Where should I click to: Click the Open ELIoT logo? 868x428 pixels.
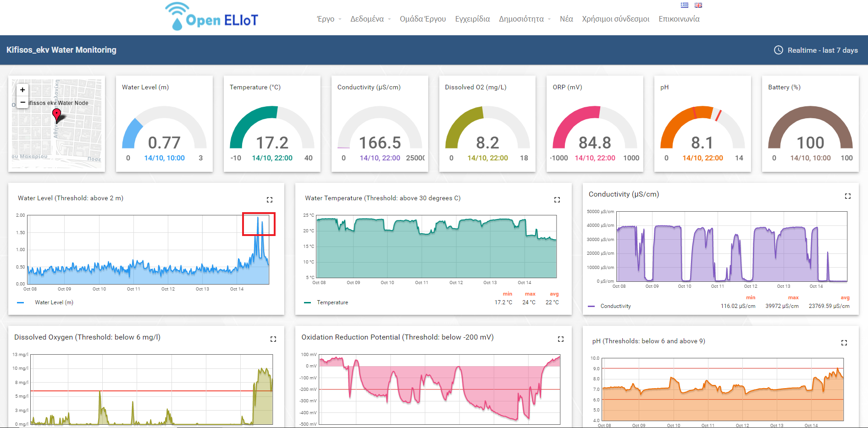pyautogui.click(x=211, y=16)
